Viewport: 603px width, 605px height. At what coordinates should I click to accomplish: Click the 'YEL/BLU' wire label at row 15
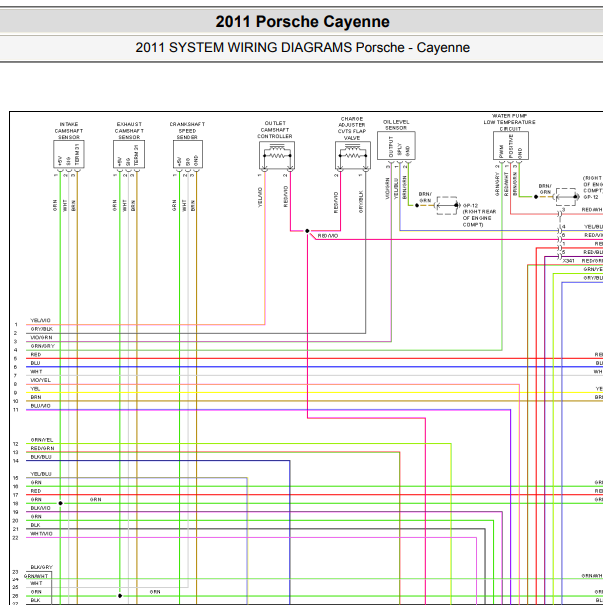click(41, 474)
